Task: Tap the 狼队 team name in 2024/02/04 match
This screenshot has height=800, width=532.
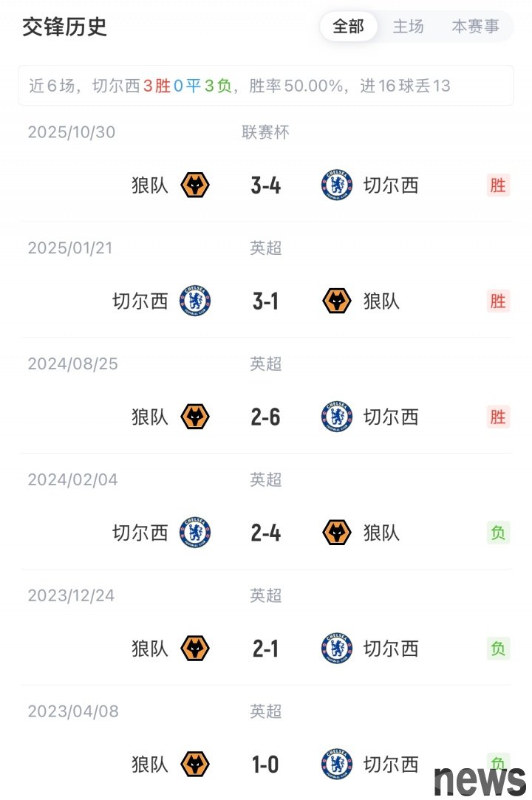Action: click(381, 533)
